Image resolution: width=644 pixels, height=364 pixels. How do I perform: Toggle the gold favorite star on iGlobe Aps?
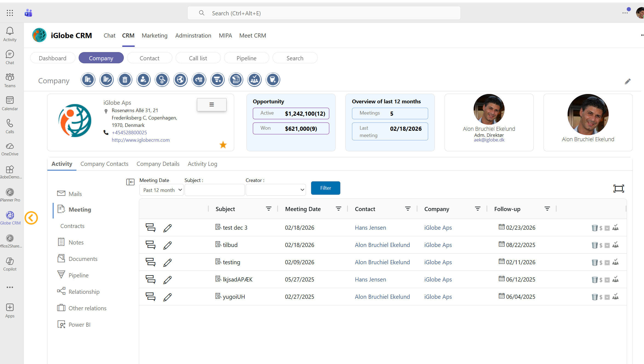point(223,145)
